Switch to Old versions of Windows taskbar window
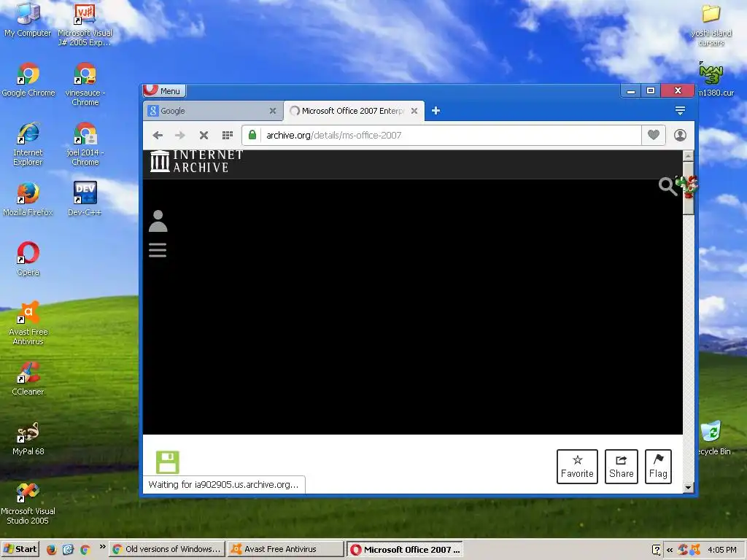 166,549
